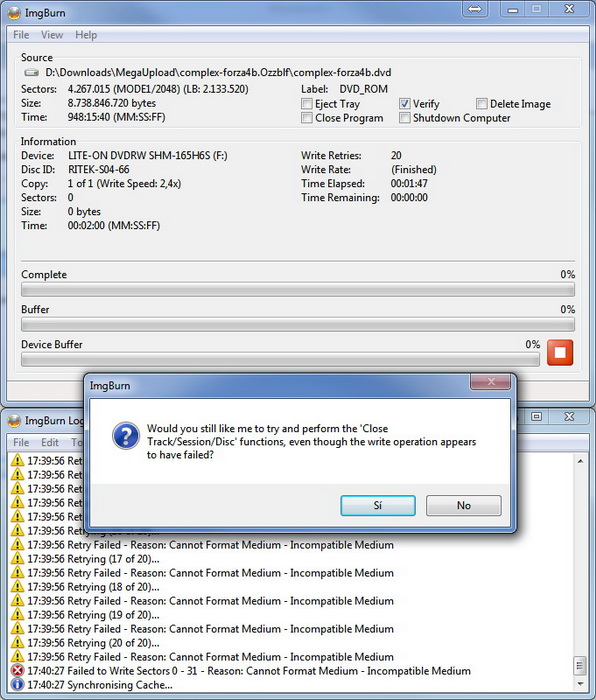
Task: Click the blue question mark dialog icon
Action: point(126,435)
